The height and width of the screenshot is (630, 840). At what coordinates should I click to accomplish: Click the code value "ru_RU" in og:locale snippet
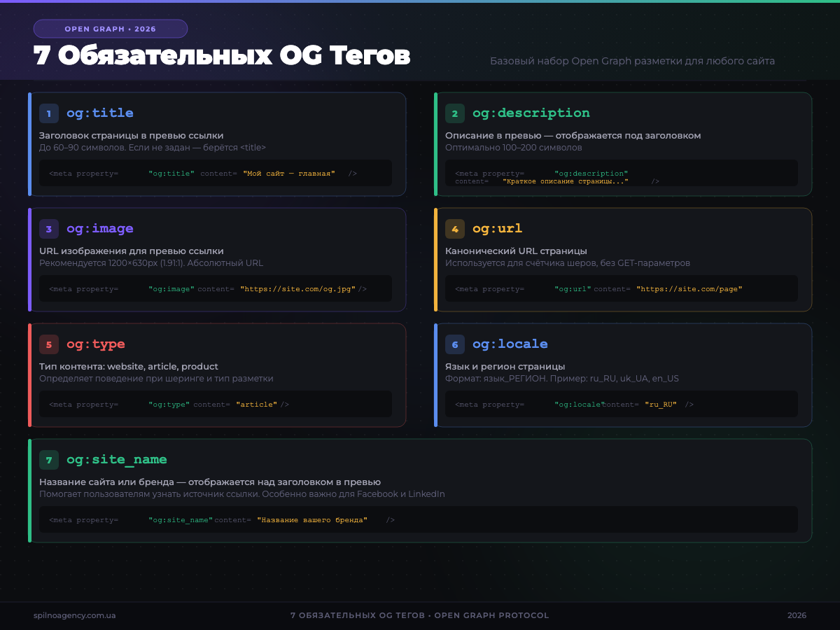[x=661, y=404]
